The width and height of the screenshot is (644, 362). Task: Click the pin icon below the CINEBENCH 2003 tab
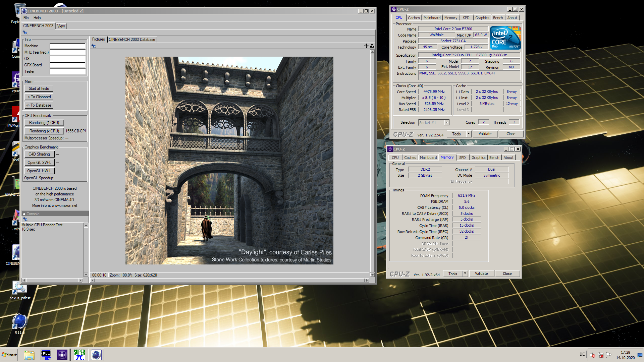tap(25, 33)
